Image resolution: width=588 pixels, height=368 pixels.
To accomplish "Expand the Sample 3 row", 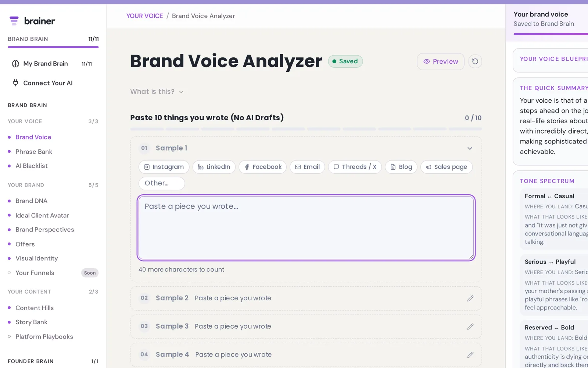I will (x=306, y=327).
